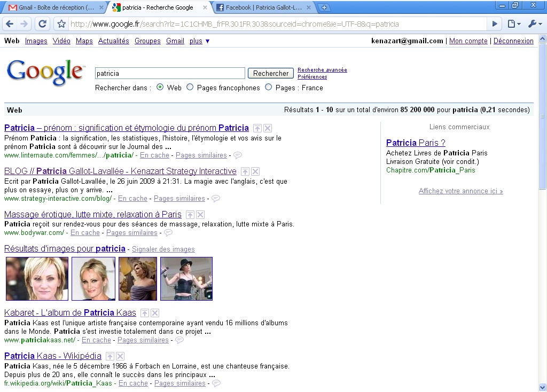Open the Patricia Paris ? sponsored link
The width and height of the screenshot is (547, 392).
pyautogui.click(x=416, y=143)
